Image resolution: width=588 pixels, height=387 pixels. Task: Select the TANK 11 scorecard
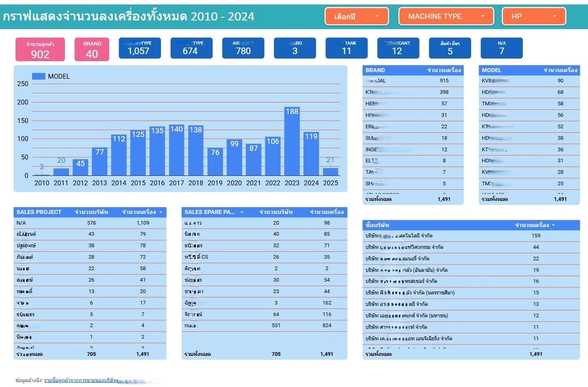(346, 48)
